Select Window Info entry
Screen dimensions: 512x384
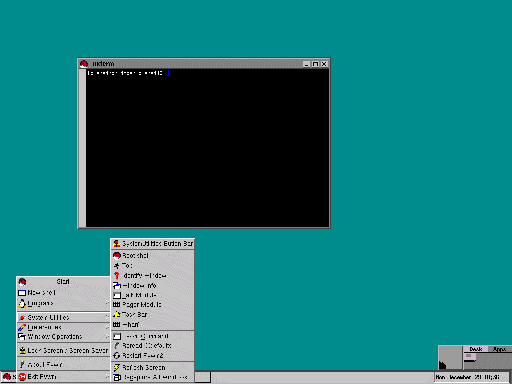pos(152,286)
